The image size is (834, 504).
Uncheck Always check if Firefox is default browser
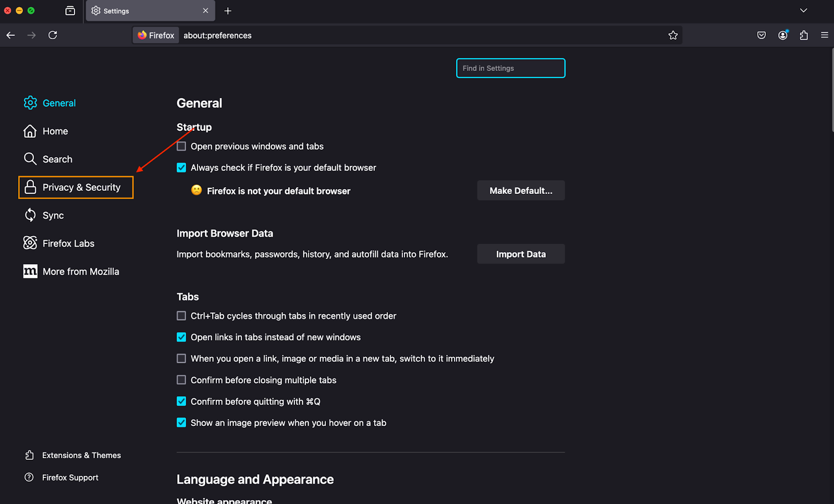point(181,167)
